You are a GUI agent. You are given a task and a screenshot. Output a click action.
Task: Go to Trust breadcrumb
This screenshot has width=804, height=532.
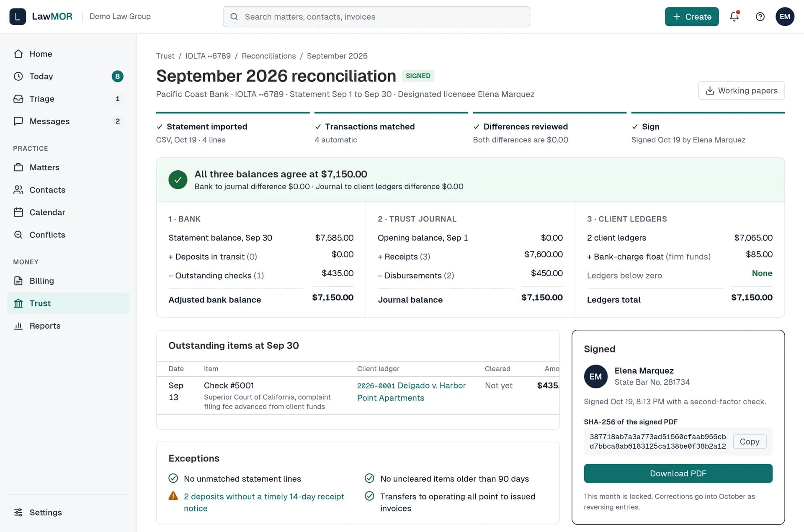click(x=165, y=56)
